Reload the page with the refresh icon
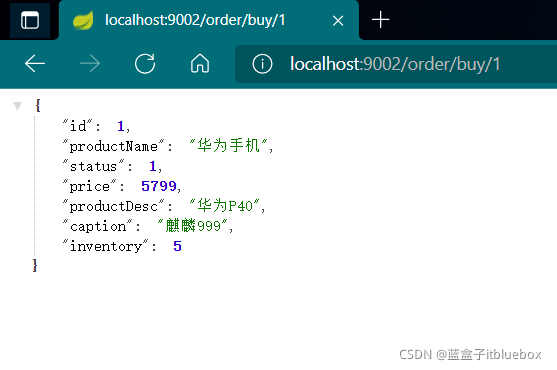 click(145, 64)
